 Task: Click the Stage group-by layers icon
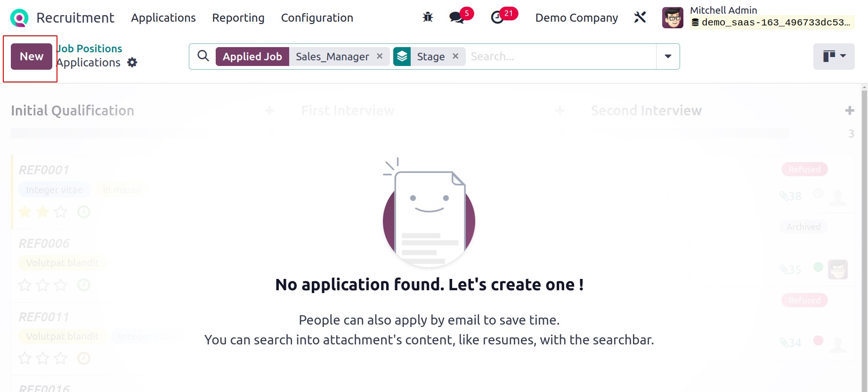point(402,57)
